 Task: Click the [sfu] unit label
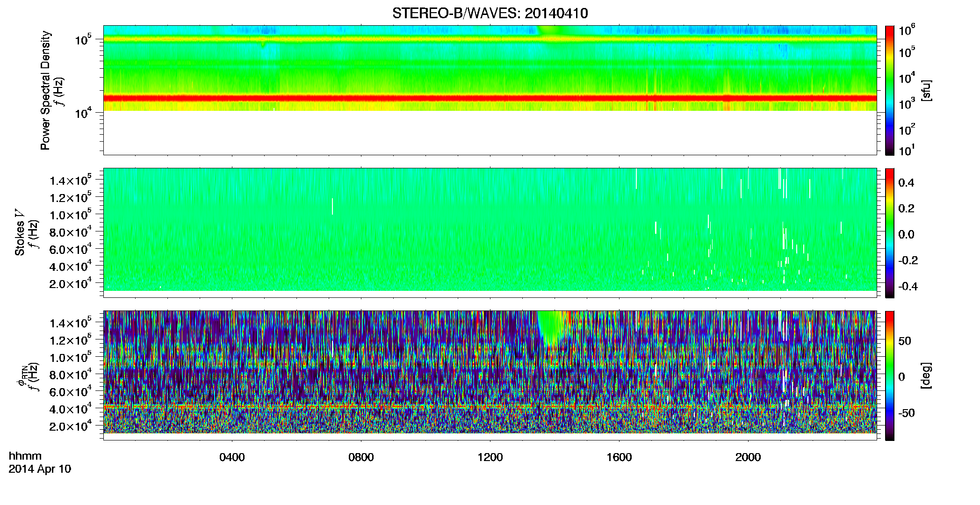pos(926,90)
